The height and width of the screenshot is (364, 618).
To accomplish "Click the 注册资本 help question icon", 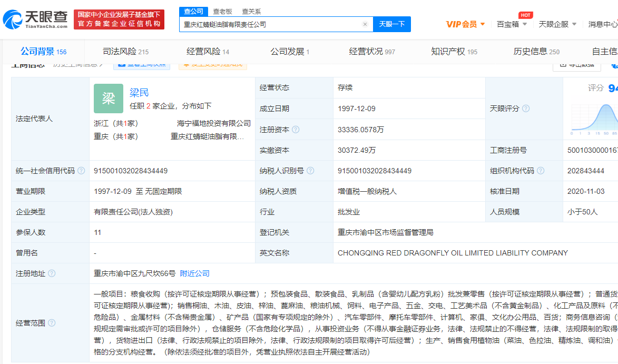I will coord(296,130).
